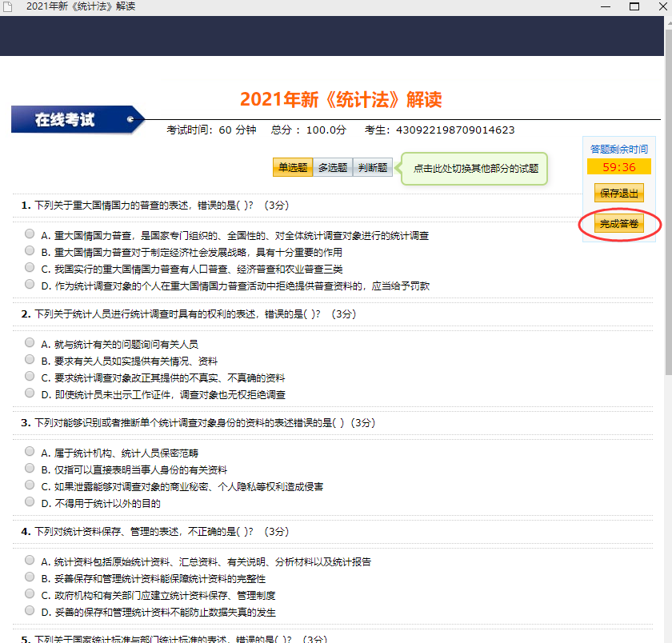Pick answer C 如果泄露能够对调查对象 in question 3
Screen dimensions: 672x643
point(29,485)
